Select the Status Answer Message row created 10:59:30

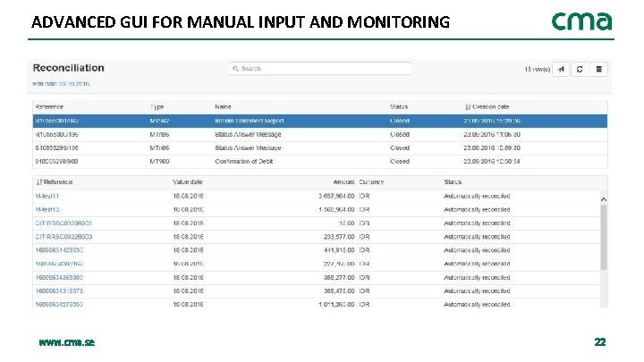click(320, 148)
